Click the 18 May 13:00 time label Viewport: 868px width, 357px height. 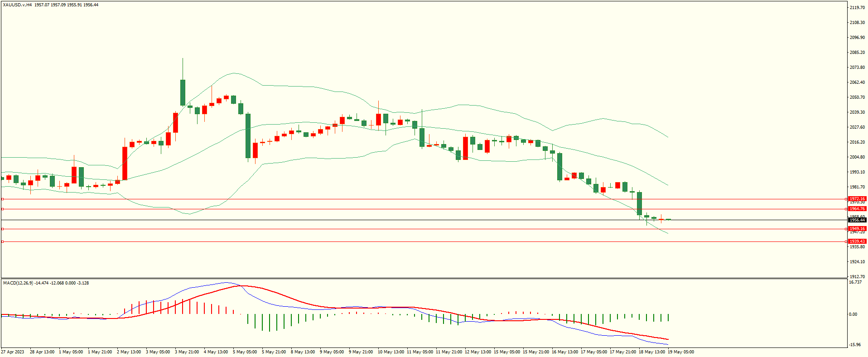click(652, 352)
